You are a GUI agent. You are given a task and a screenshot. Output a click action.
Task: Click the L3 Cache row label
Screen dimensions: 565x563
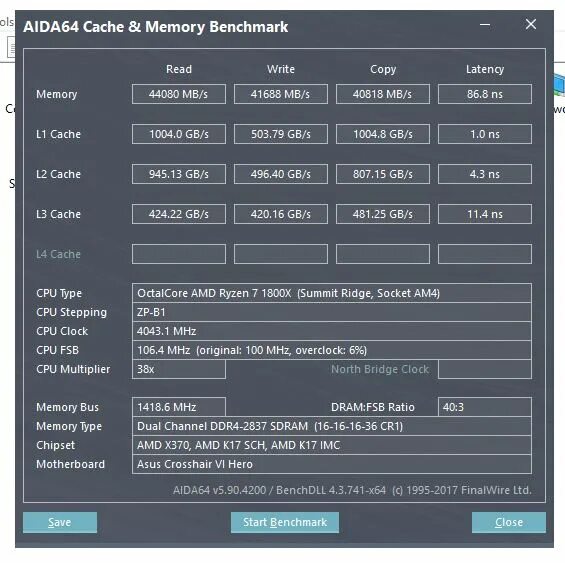(58, 214)
